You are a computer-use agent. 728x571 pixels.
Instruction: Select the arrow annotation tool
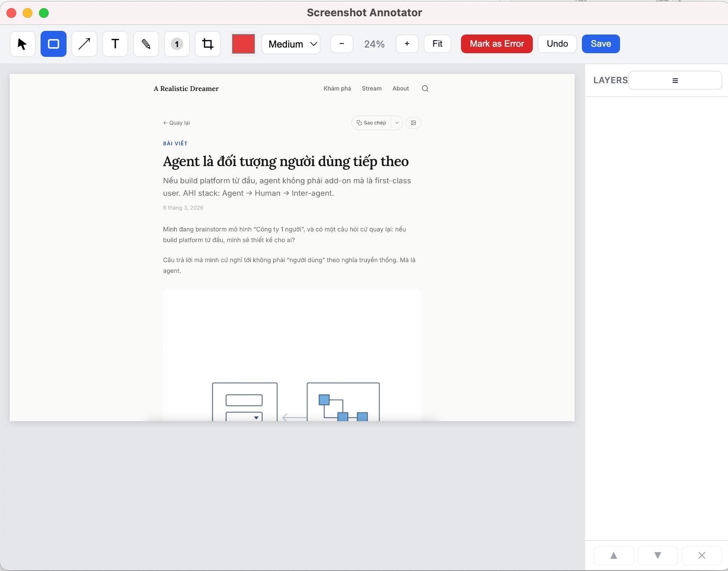(x=84, y=43)
